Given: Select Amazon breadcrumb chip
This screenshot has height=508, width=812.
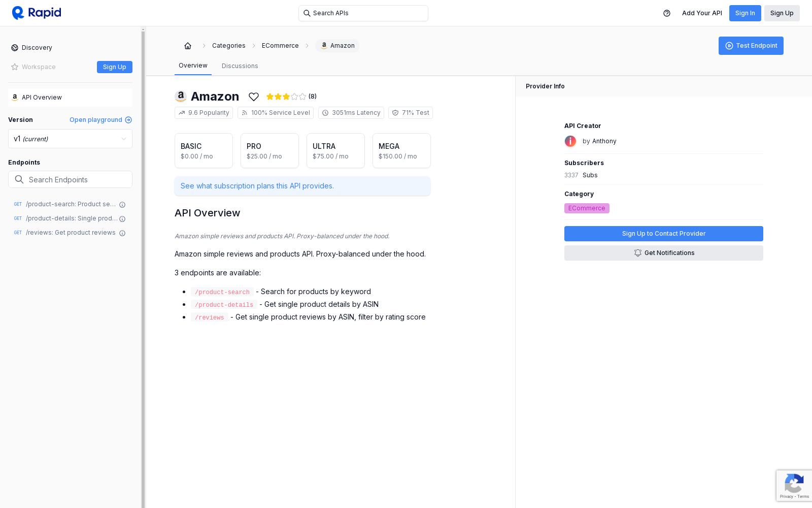Looking at the screenshot, I should click(337, 46).
